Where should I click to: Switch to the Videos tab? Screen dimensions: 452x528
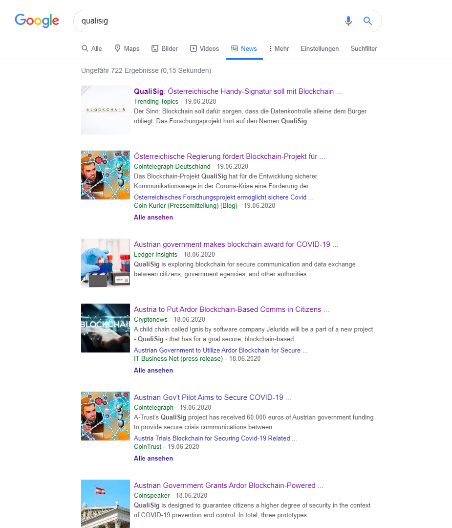click(x=204, y=48)
